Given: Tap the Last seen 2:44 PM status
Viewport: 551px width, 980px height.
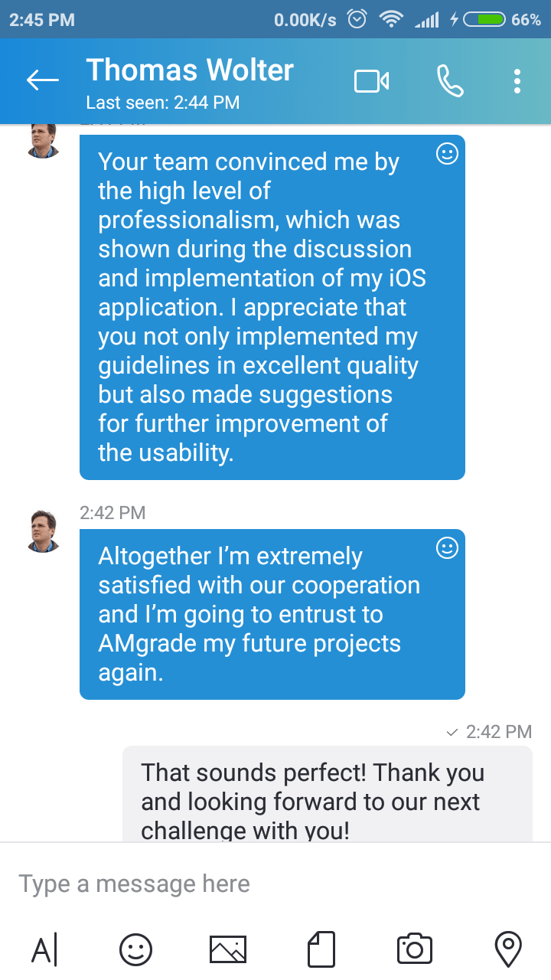Looking at the screenshot, I should (x=163, y=103).
